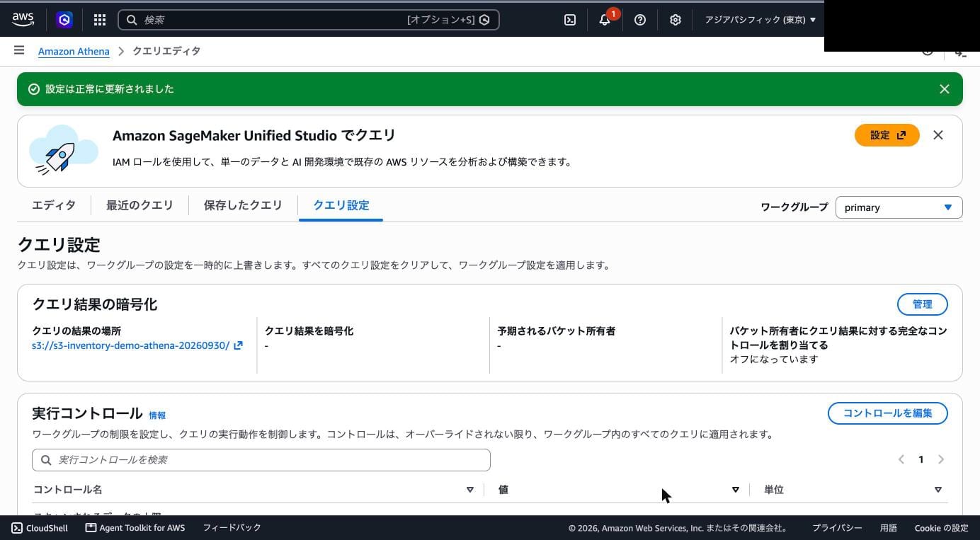The image size is (980, 540).
Task: Open the services grid menu
Action: tap(100, 20)
